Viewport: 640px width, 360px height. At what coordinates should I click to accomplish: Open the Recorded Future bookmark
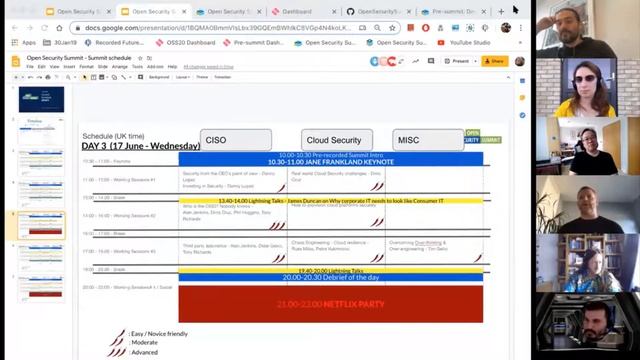point(115,42)
